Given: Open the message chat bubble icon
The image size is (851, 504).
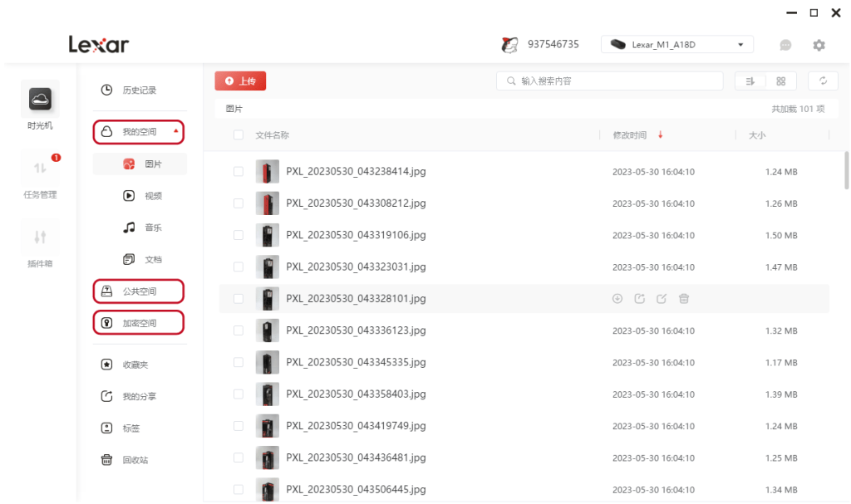Looking at the screenshot, I should click(785, 45).
